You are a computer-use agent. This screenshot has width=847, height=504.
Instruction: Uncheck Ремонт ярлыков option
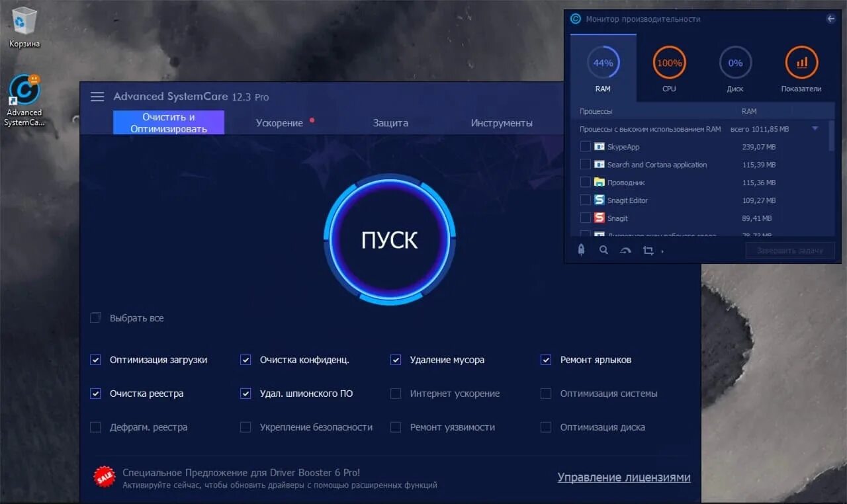546,360
